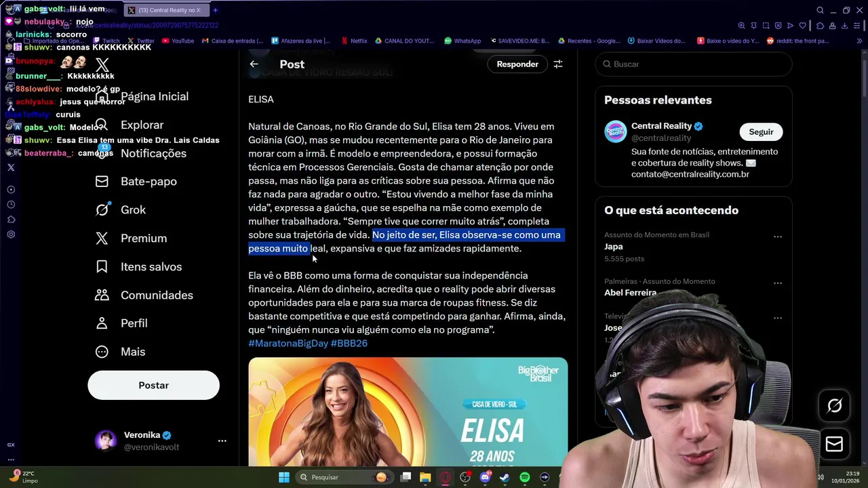
Task: Expand the Mais menu
Action: click(x=120, y=352)
